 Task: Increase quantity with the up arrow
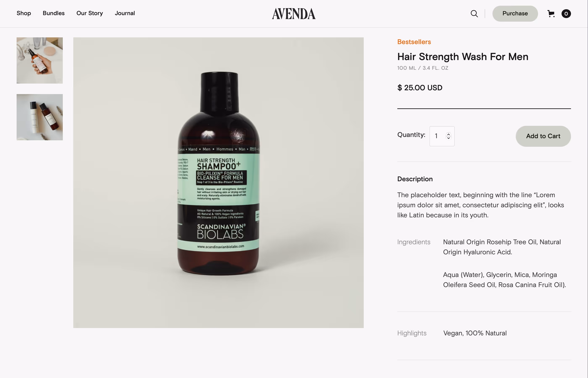coord(448,134)
